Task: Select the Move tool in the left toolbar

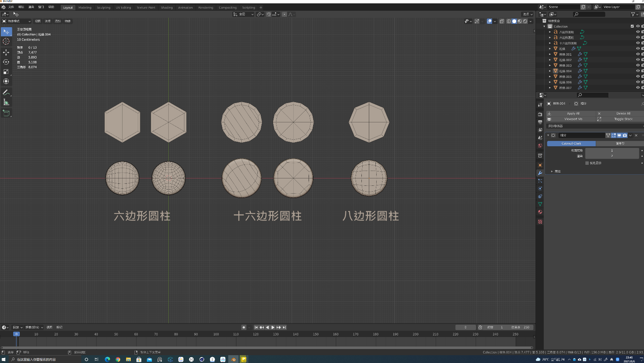Action: click(x=6, y=52)
